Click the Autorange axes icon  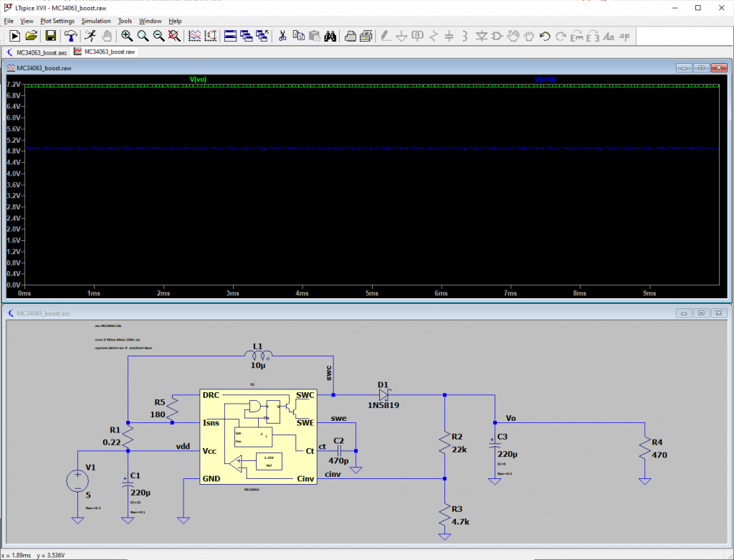[x=211, y=36]
